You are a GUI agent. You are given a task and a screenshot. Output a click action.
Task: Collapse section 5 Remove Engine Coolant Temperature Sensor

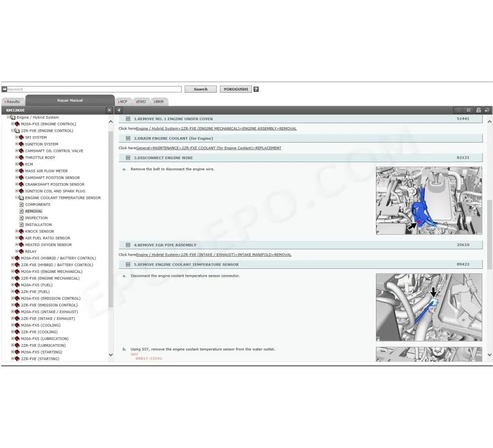[x=128, y=265]
